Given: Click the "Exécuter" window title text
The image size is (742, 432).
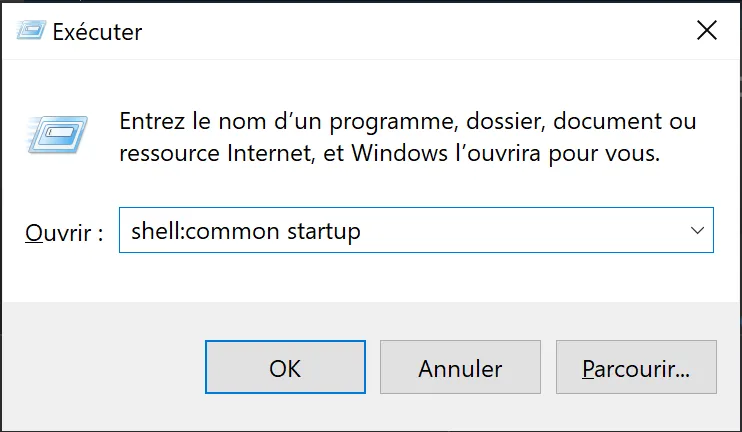Looking at the screenshot, I should 97,32.
